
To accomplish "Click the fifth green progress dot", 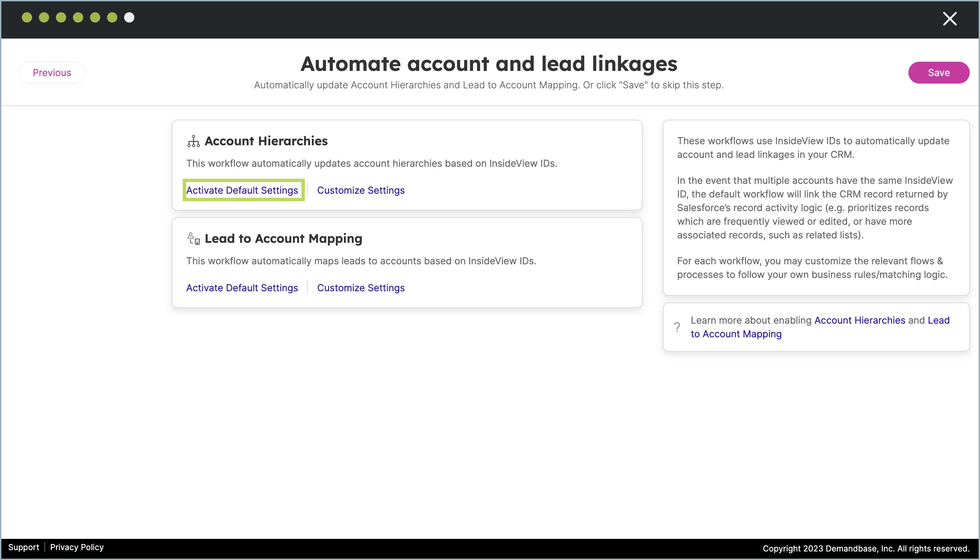I will pyautogui.click(x=95, y=17).
